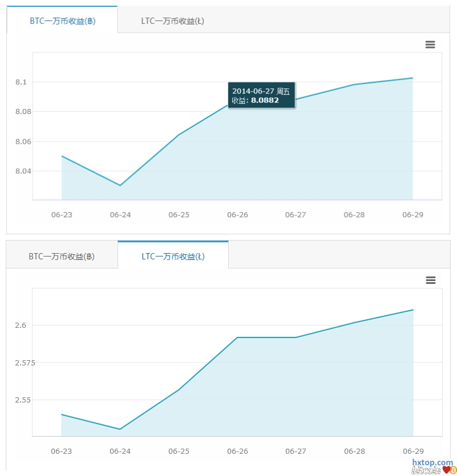
Task: Click the hxtop.com watermark link
Action: (432, 463)
